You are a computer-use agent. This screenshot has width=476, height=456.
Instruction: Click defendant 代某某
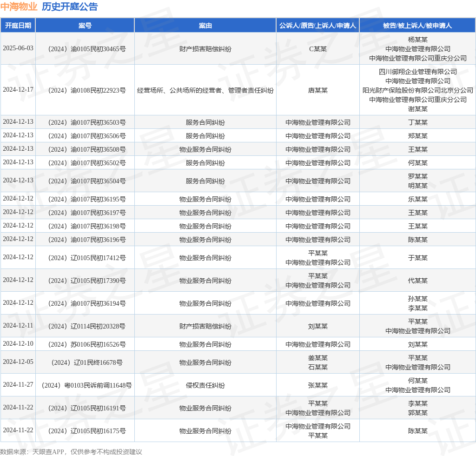418,281
